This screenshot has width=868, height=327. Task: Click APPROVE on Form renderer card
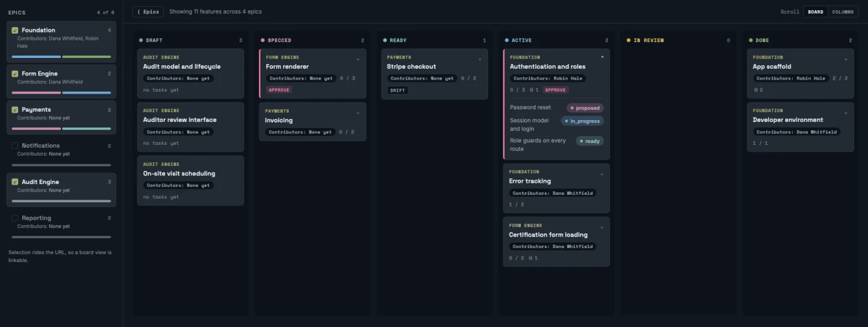click(279, 90)
